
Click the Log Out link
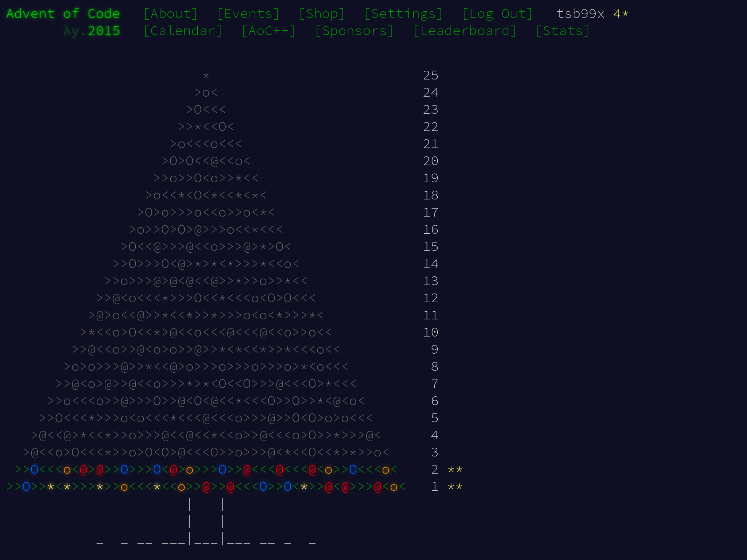pyautogui.click(x=497, y=14)
